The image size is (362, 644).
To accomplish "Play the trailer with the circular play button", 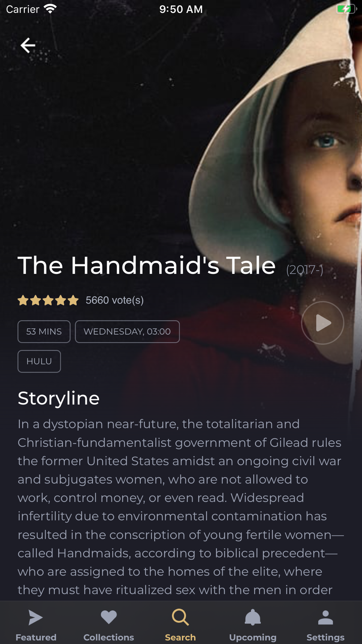I will point(323,323).
